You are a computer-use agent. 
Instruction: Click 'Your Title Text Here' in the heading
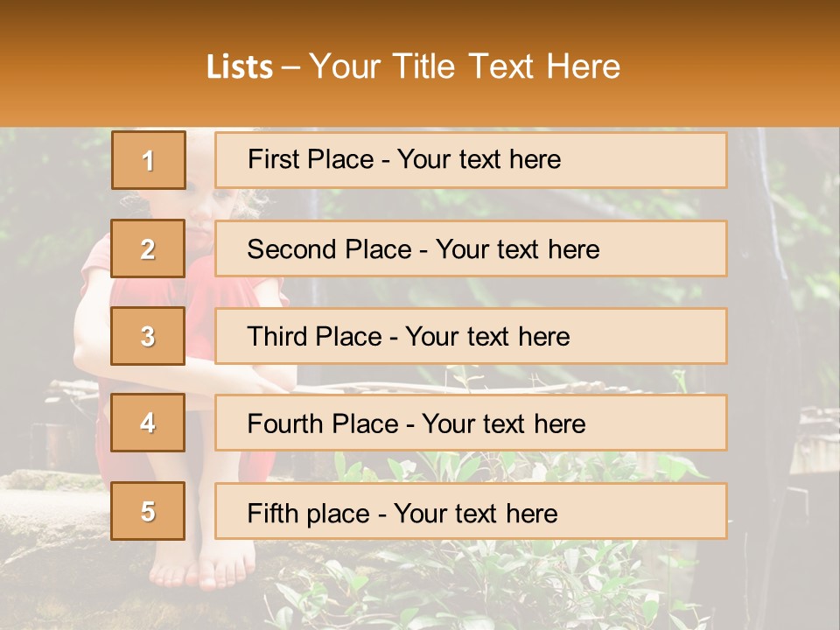(465, 66)
